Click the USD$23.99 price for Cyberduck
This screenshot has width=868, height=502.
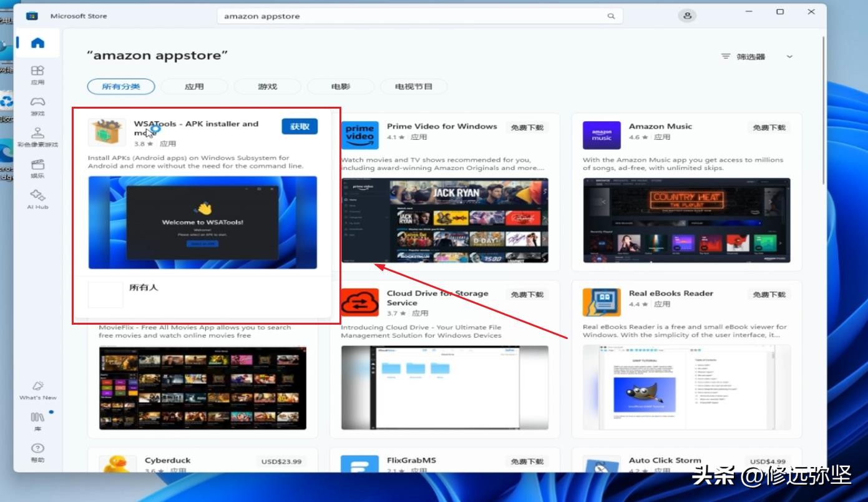281,461
